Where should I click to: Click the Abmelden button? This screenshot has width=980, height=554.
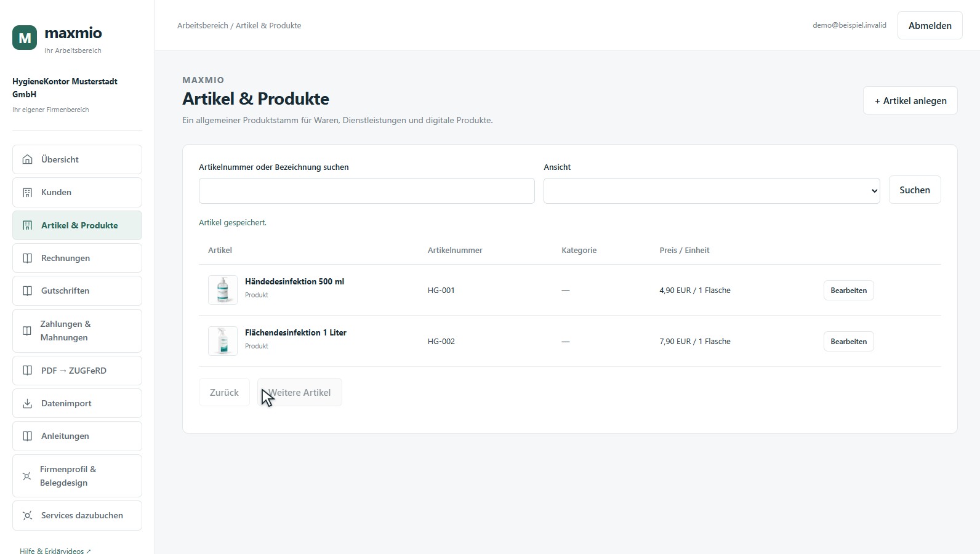tap(930, 25)
